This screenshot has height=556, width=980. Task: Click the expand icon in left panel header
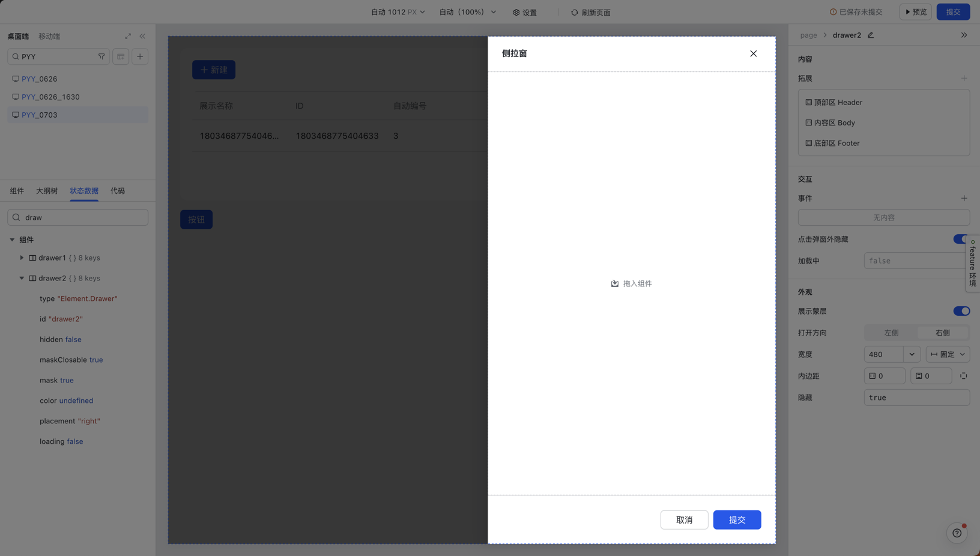tap(128, 36)
